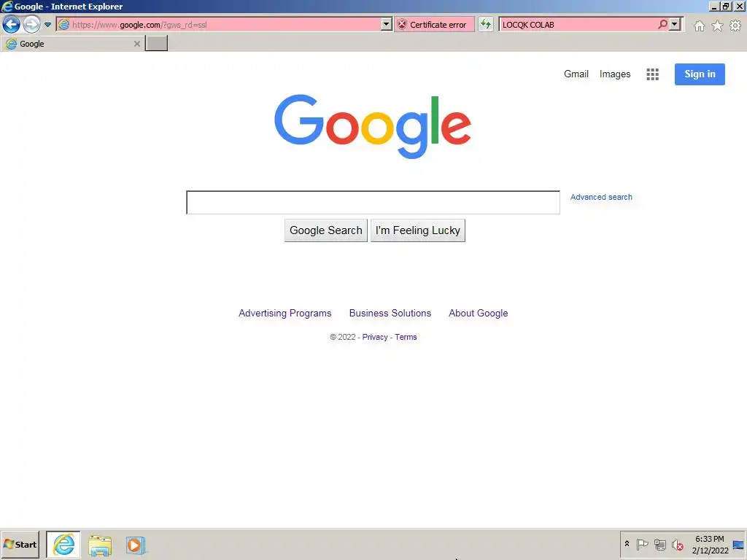Viewport: 747px width, 560px height.
Task: Click the LOCQK COLAB search box
Action: pos(578,25)
